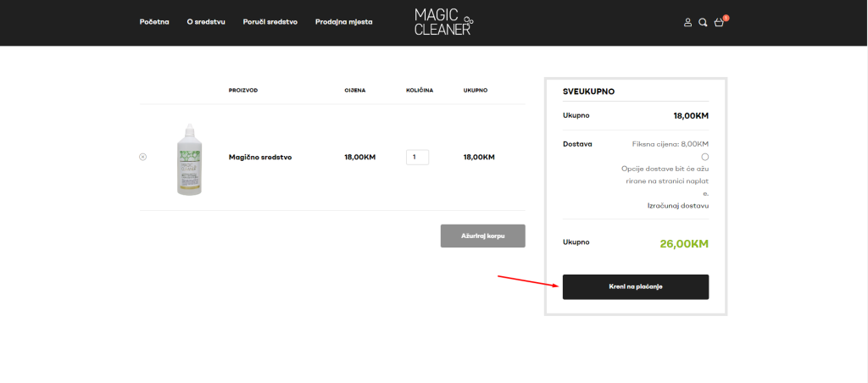Click the 'Fiksna cijena: 8,00KM' label

(670, 144)
